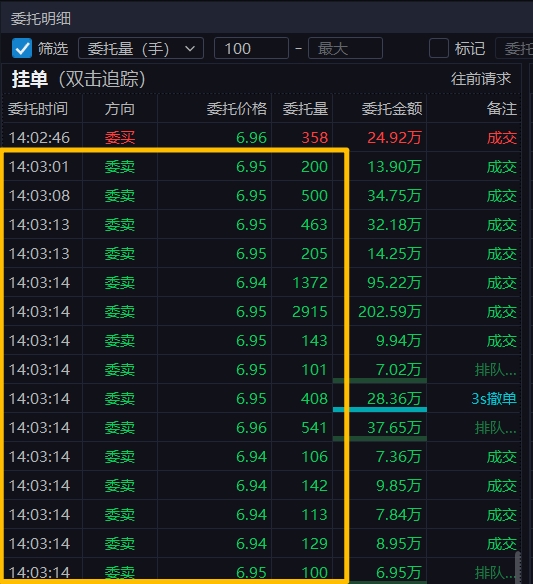Click the 3s撤单 note entry
The height and width of the screenshot is (584, 533).
(x=494, y=399)
